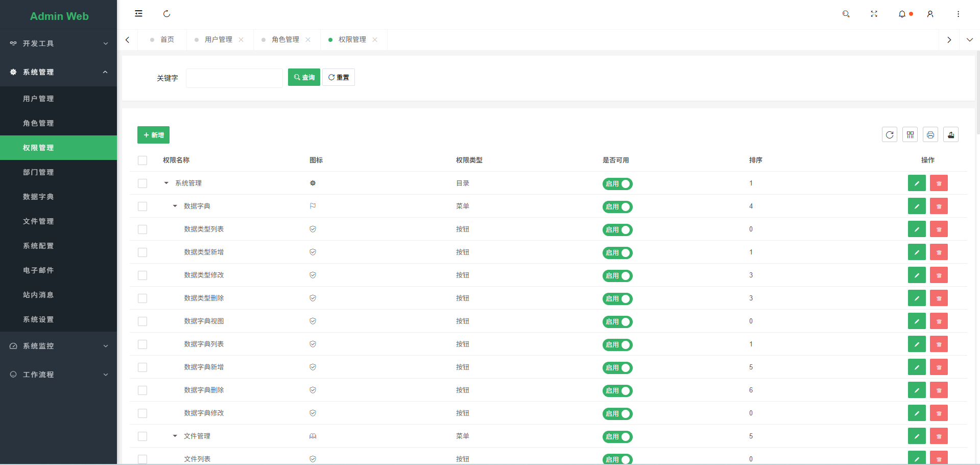Open the global search icon
Image resolution: width=980 pixels, height=465 pixels.
point(846,14)
